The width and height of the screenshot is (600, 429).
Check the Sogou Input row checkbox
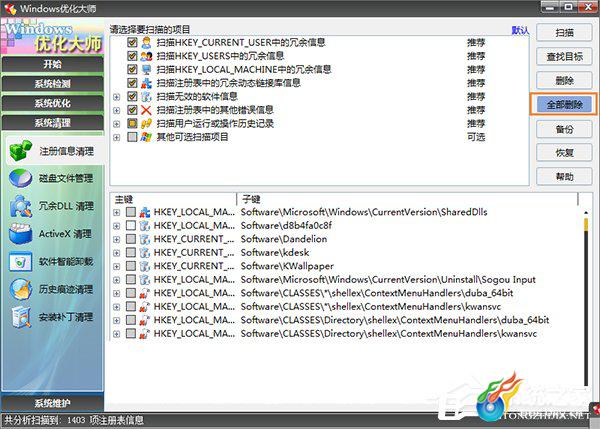131,280
